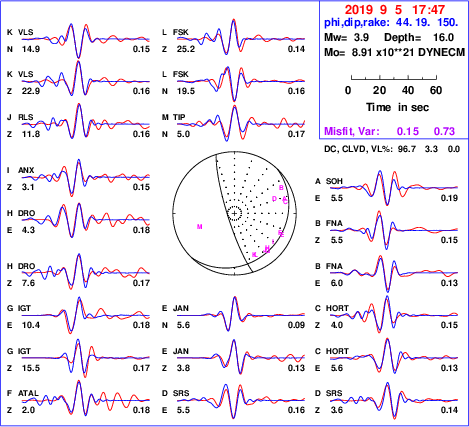
Task: Click the Mo= 8.91 x10**21 DYNECM text
Action: [x=394, y=52]
